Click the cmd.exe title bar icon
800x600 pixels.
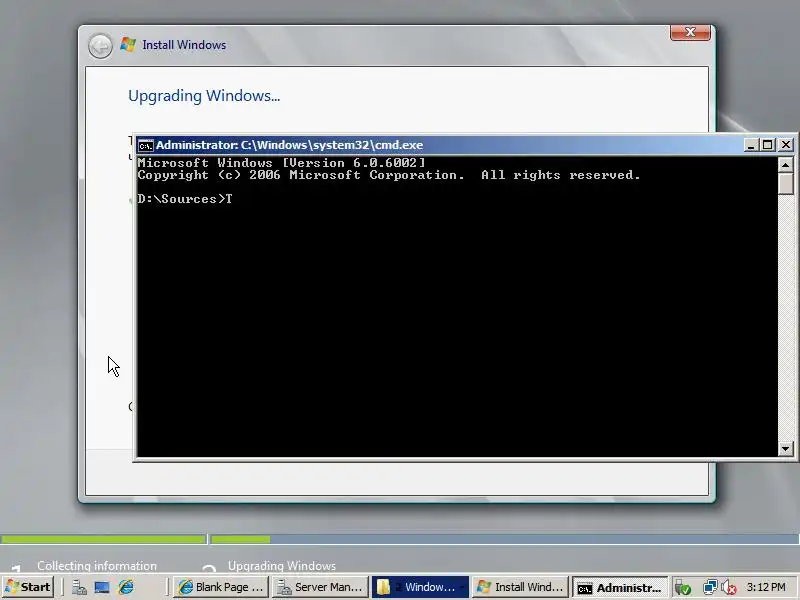click(x=146, y=145)
